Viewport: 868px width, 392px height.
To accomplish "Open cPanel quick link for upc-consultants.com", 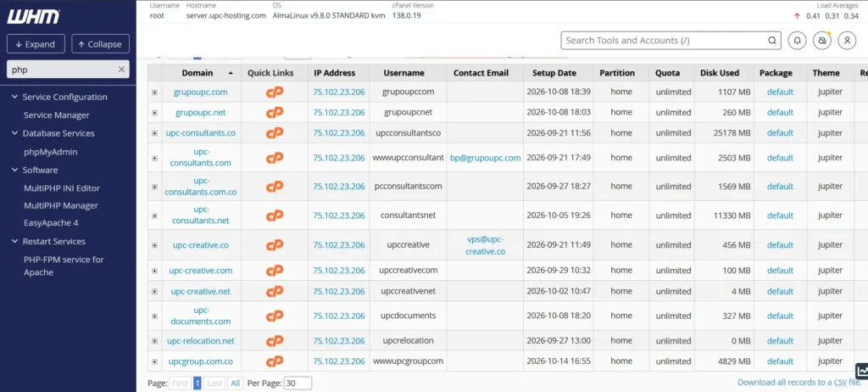I will click(x=275, y=158).
